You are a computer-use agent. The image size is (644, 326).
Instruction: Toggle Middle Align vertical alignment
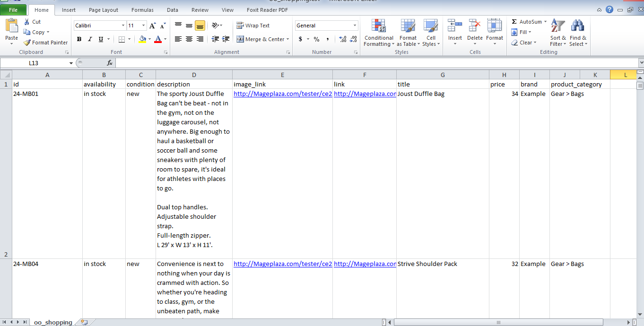point(189,26)
